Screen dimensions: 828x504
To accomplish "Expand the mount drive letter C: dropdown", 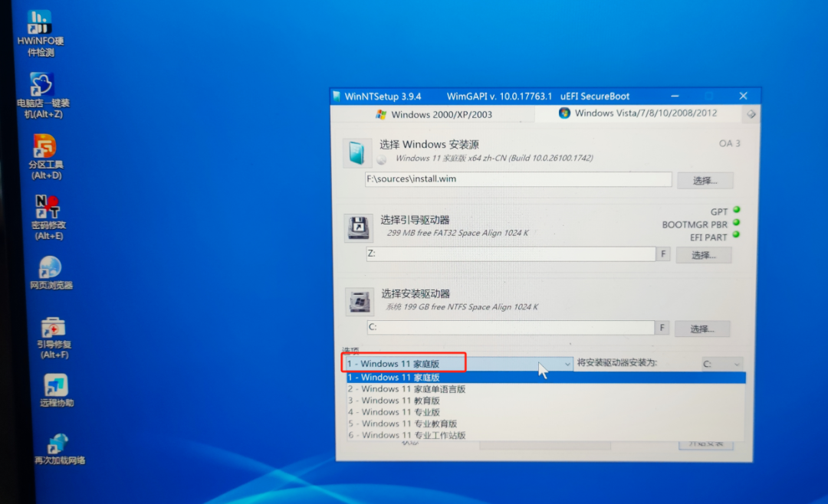I will [x=722, y=365].
